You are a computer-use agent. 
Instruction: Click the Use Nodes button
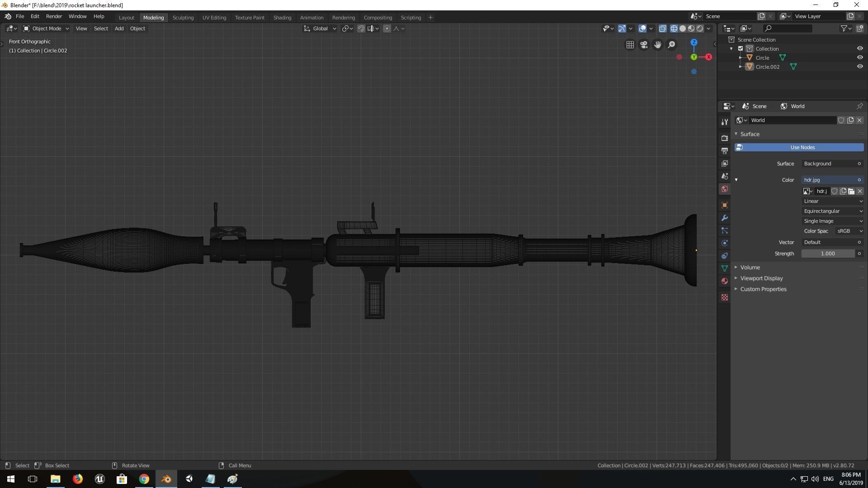point(802,147)
